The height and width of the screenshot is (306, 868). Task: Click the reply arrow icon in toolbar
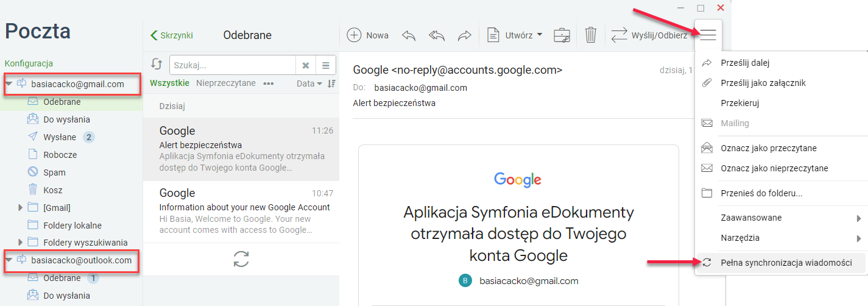click(x=409, y=35)
